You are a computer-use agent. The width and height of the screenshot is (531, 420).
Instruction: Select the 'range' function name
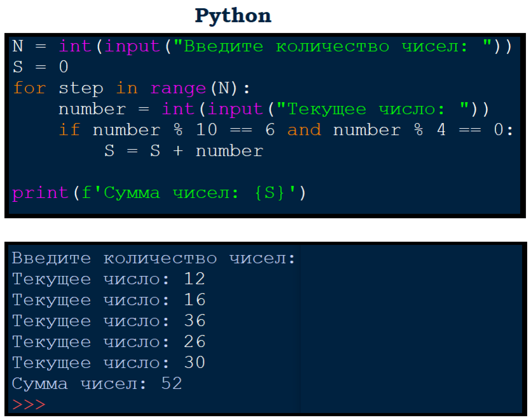pyautogui.click(x=178, y=89)
